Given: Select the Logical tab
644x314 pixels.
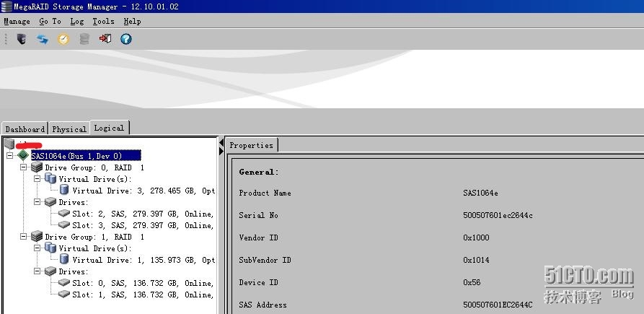Looking at the screenshot, I should 109,128.
